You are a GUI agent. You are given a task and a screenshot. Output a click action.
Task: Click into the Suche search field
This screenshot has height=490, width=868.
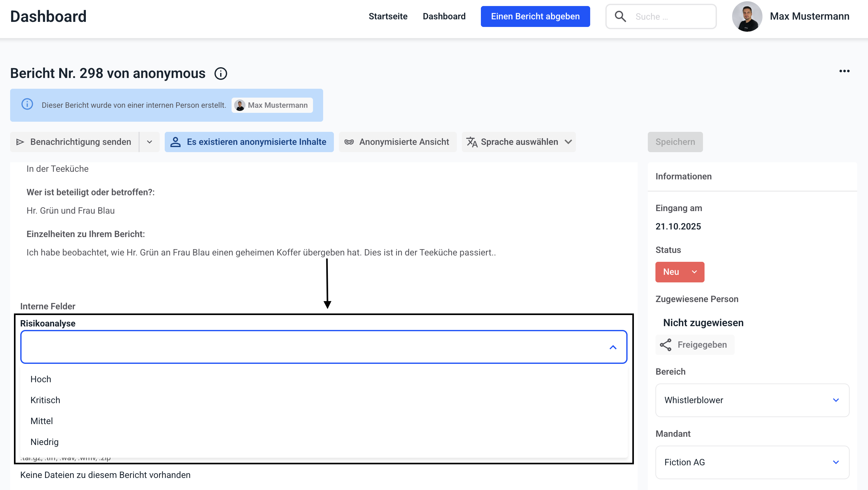tap(671, 16)
